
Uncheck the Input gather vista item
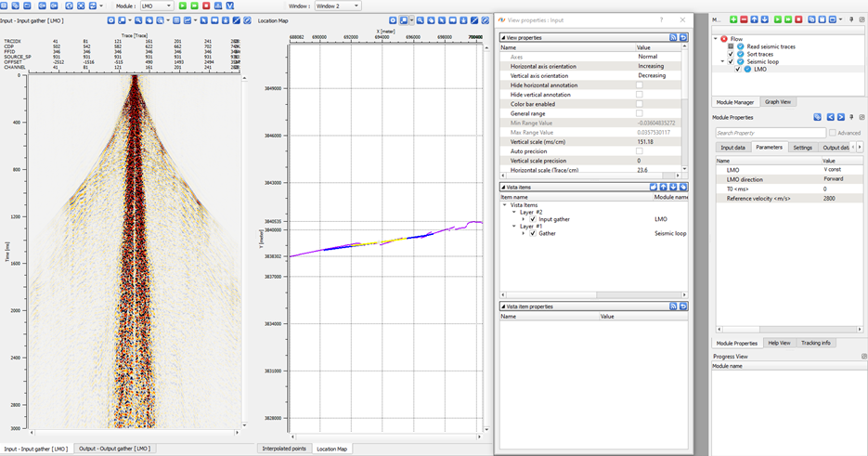[533, 219]
